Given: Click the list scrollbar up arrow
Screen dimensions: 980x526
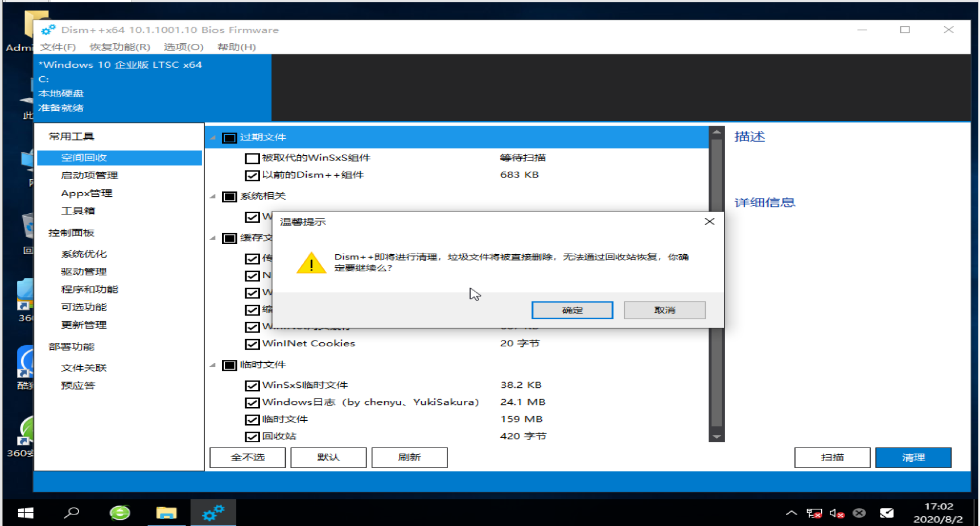Looking at the screenshot, I should click(717, 132).
